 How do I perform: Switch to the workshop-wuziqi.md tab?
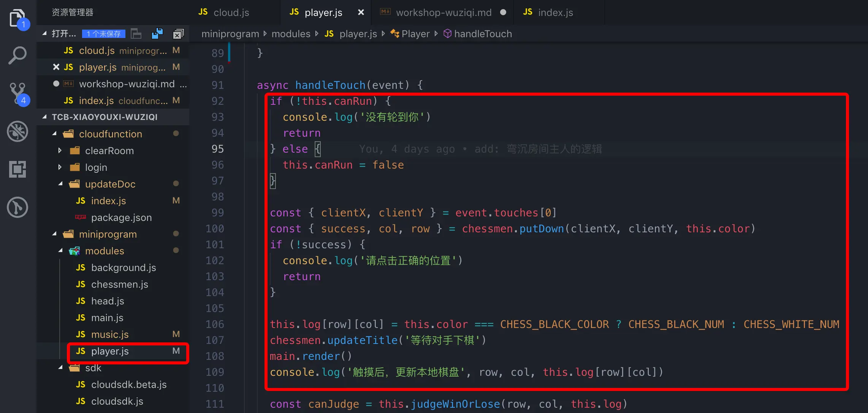(443, 13)
